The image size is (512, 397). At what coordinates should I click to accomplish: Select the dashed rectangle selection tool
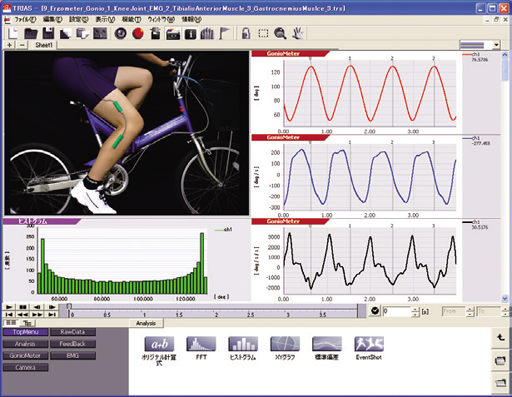(263, 33)
